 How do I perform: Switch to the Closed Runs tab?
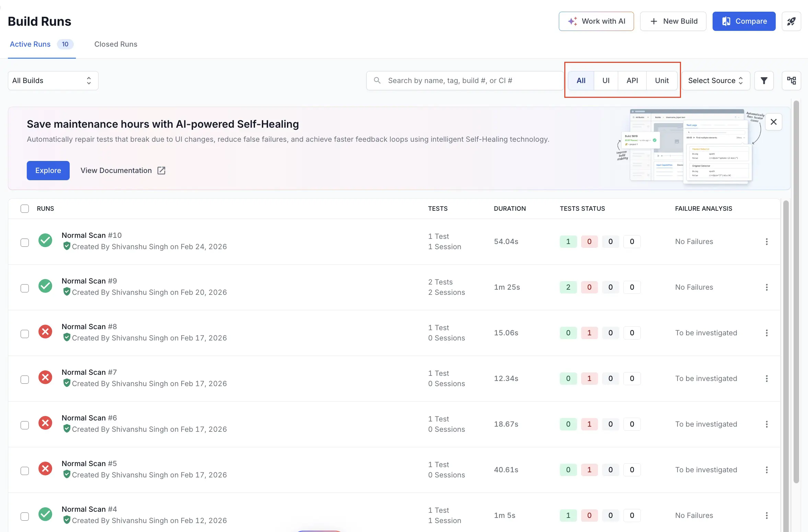coord(116,44)
